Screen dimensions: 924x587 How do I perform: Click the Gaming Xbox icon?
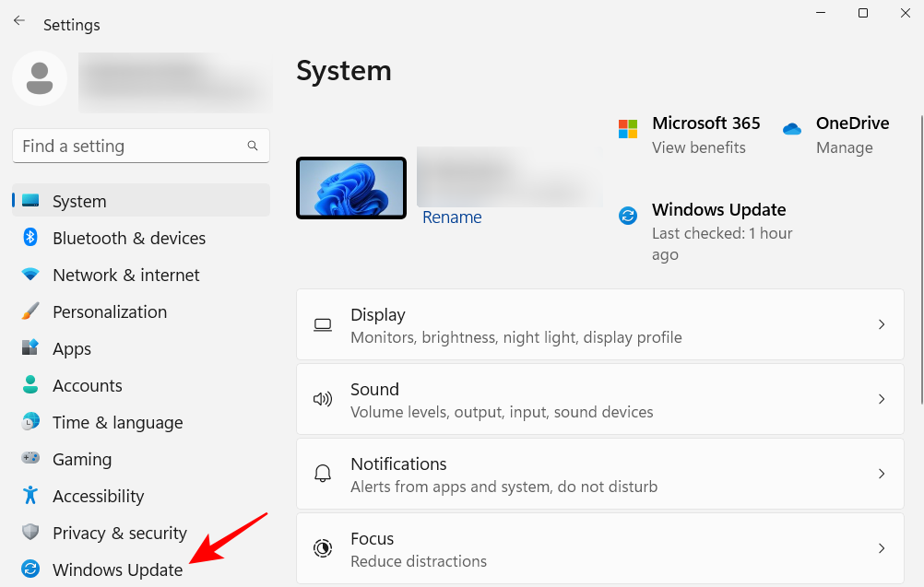click(x=31, y=459)
